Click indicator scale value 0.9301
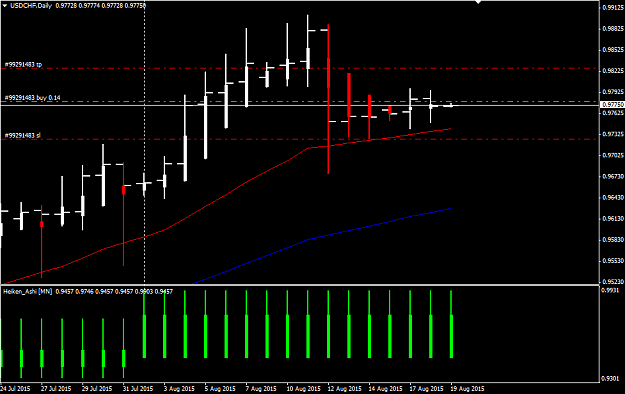The image size is (625, 394). tap(610, 378)
